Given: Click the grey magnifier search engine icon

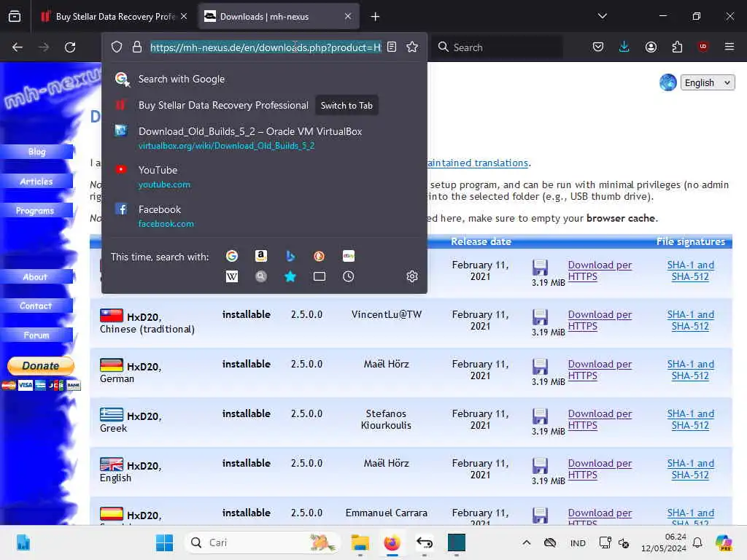Looking at the screenshot, I should 261,276.
